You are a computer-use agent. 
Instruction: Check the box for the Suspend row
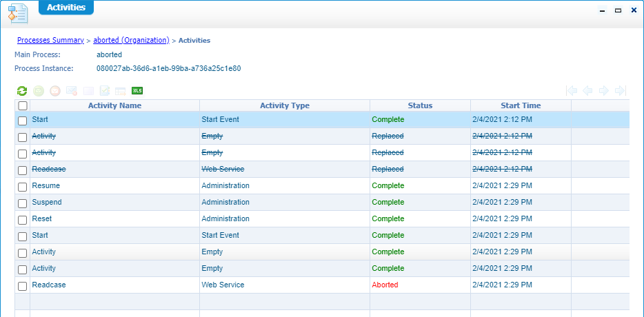(x=23, y=203)
